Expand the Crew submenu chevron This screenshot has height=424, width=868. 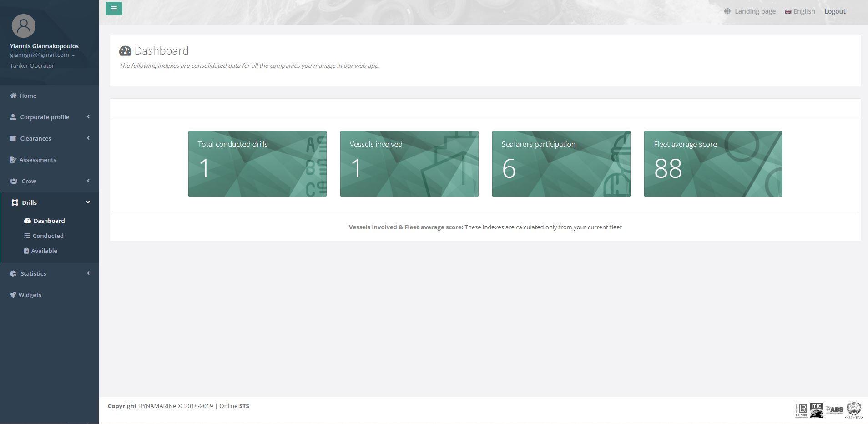(88, 181)
